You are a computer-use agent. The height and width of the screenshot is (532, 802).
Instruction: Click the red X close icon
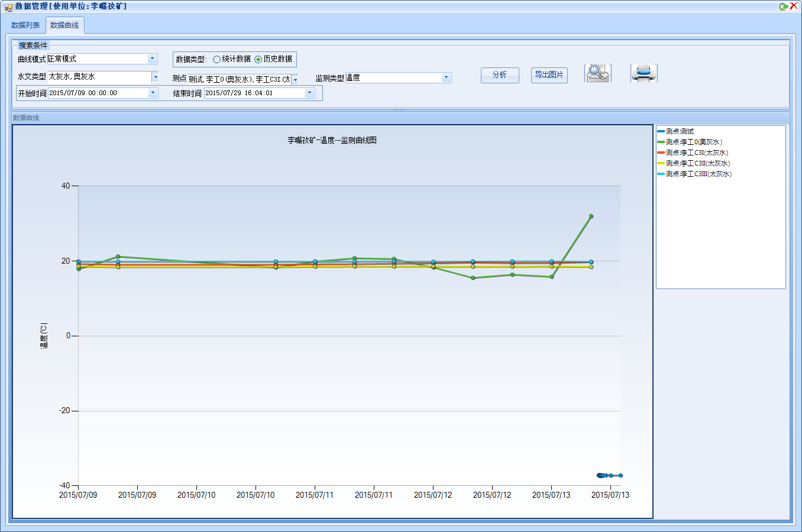(x=794, y=6)
